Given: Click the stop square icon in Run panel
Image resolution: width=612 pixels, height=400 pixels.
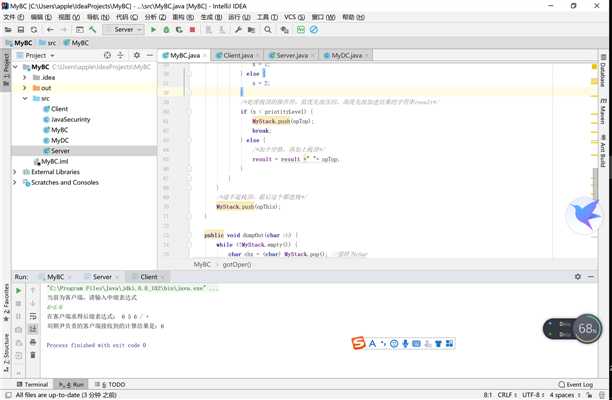Looking at the screenshot, I should [18, 304].
